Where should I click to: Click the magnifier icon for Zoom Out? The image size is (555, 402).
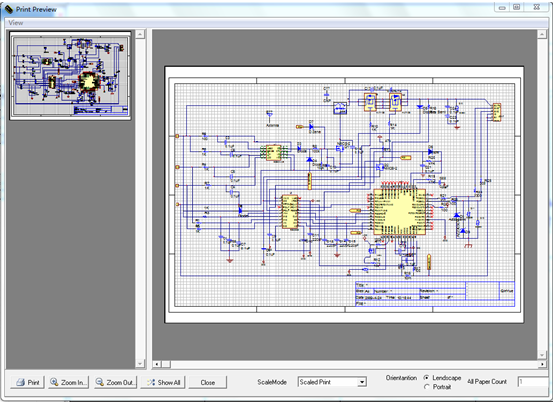coord(100,382)
